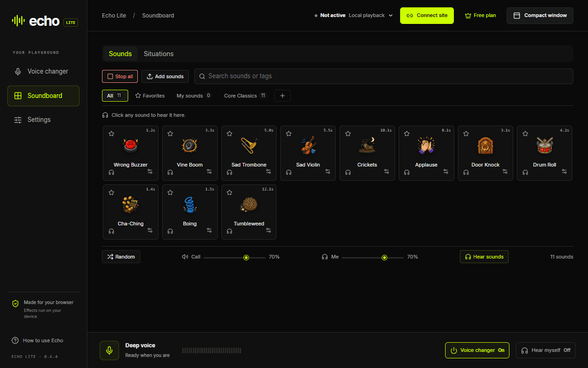Select the Favorites filter

(x=150, y=96)
